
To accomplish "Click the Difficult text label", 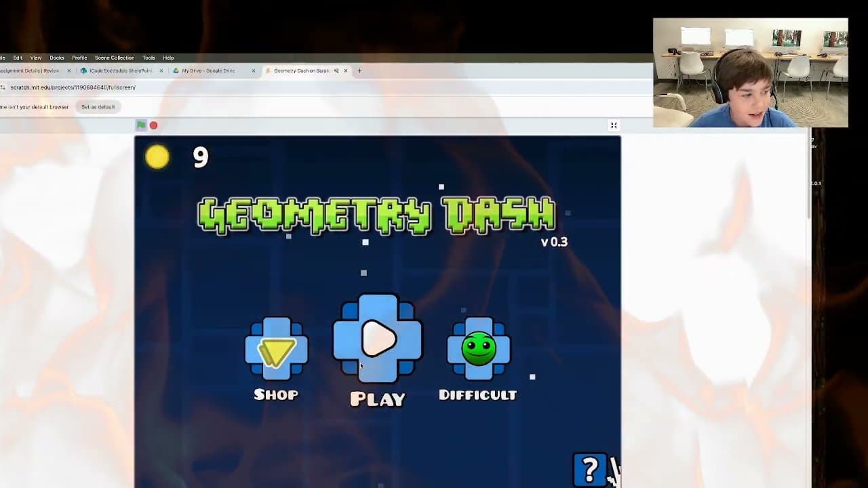I will pos(478,395).
